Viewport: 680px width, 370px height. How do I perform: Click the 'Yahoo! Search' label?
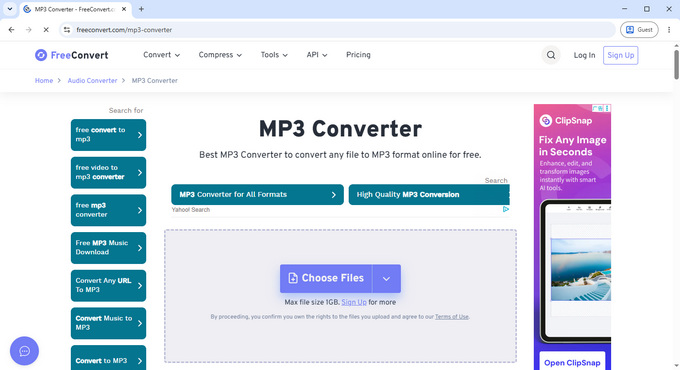tap(190, 210)
